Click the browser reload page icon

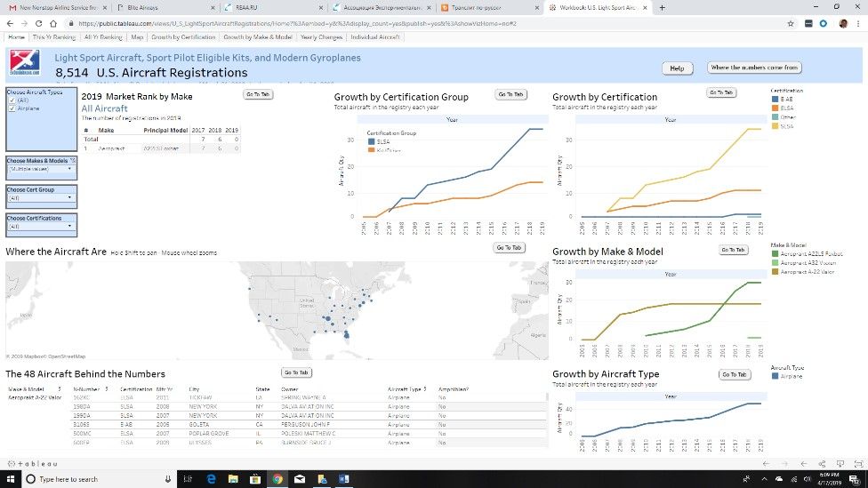(x=39, y=23)
